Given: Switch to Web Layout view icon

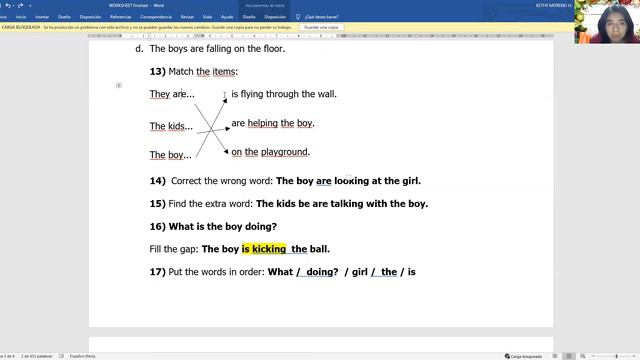Looking at the screenshot, I should tap(583, 356).
